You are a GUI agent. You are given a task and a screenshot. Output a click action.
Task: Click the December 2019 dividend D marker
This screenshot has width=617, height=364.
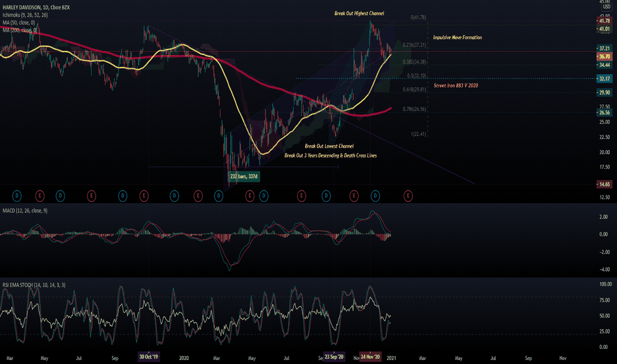pyautogui.click(x=174, y=196)
